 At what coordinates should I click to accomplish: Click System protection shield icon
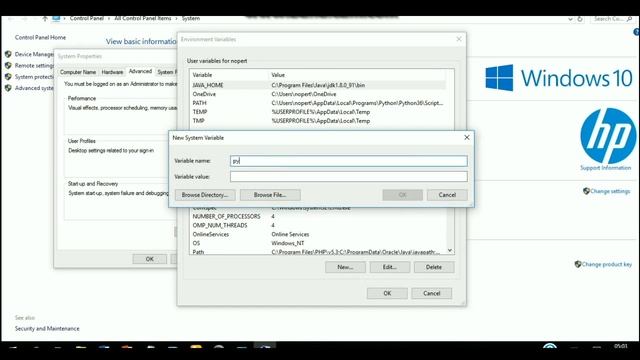[x=8, y=77]
